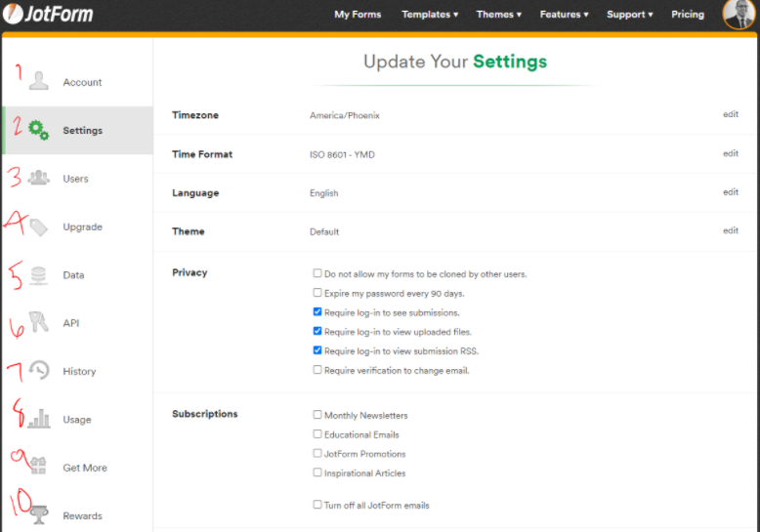Open the Data section label

73,275
